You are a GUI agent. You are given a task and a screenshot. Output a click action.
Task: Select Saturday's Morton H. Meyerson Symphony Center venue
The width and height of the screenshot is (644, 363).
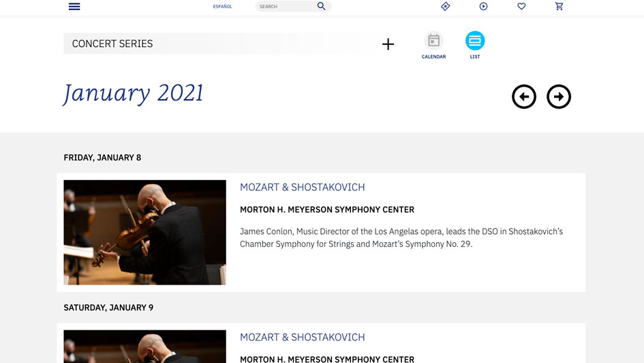tap(327, 359)
